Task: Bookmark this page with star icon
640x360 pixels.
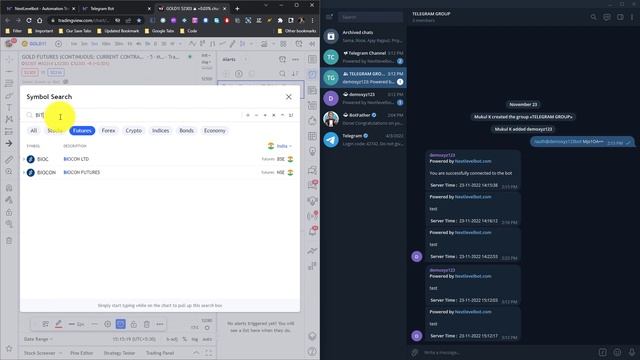Action: pyautogui.click(x=139, y=20)
